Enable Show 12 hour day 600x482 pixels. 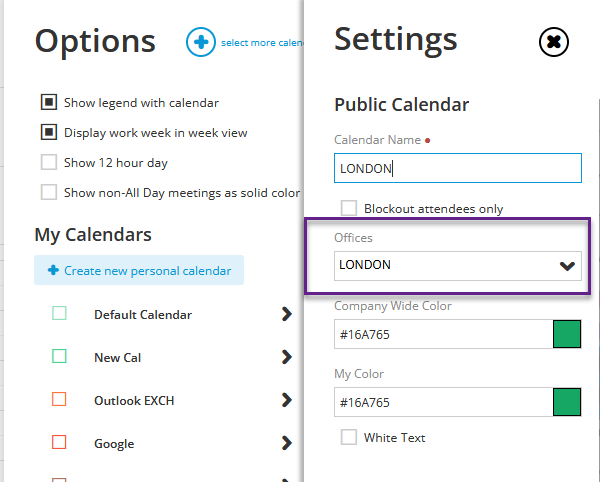click(49, 162)
